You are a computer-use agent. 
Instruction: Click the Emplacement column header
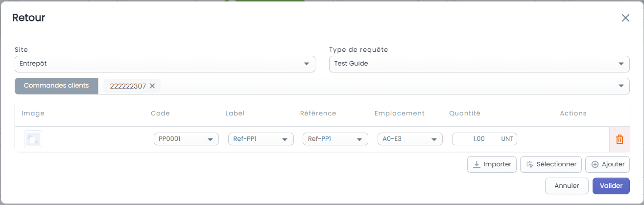pos(400,114)
